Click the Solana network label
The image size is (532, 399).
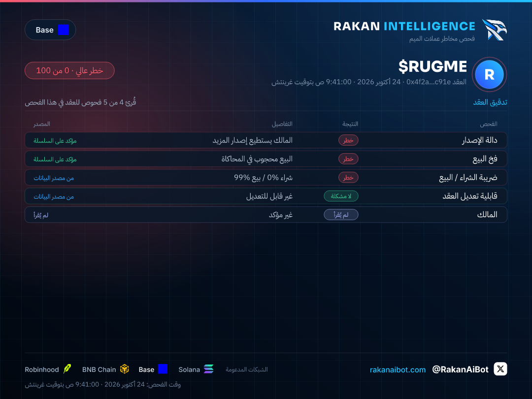(189, 369)
